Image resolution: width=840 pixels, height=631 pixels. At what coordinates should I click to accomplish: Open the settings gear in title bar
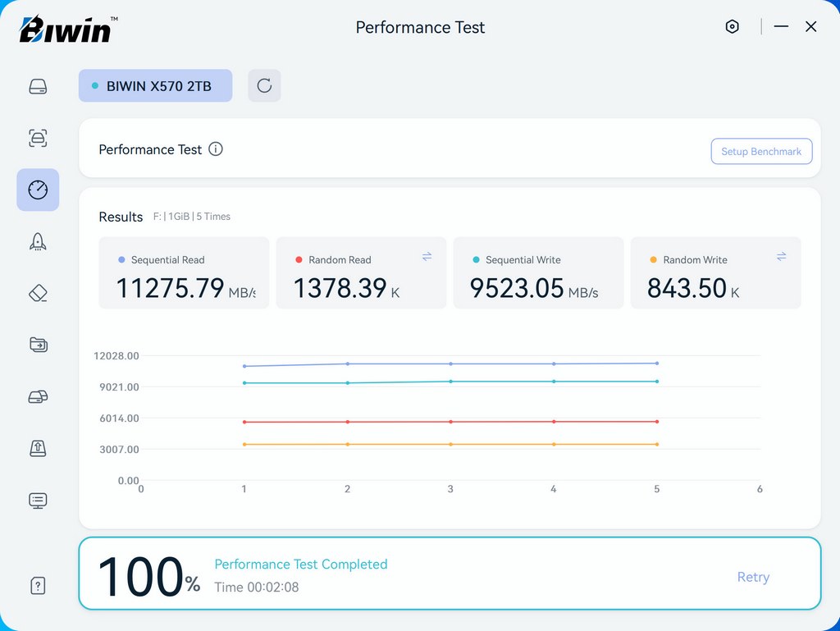732,27
